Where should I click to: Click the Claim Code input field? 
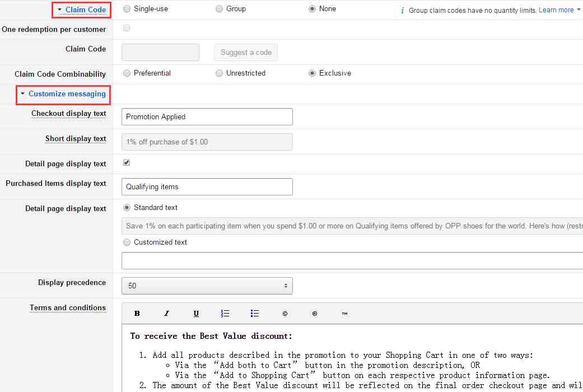click(160, 53)
